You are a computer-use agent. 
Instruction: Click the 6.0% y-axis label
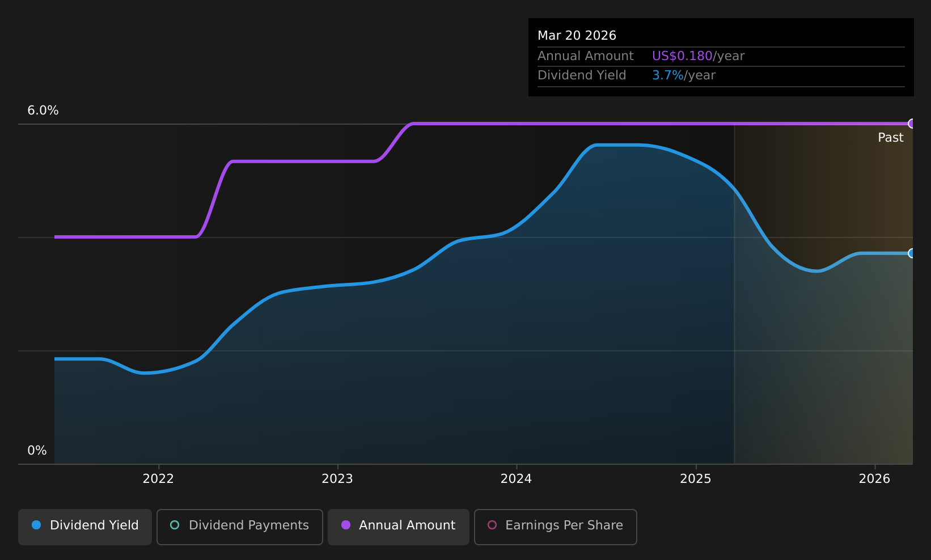point(43,111)
